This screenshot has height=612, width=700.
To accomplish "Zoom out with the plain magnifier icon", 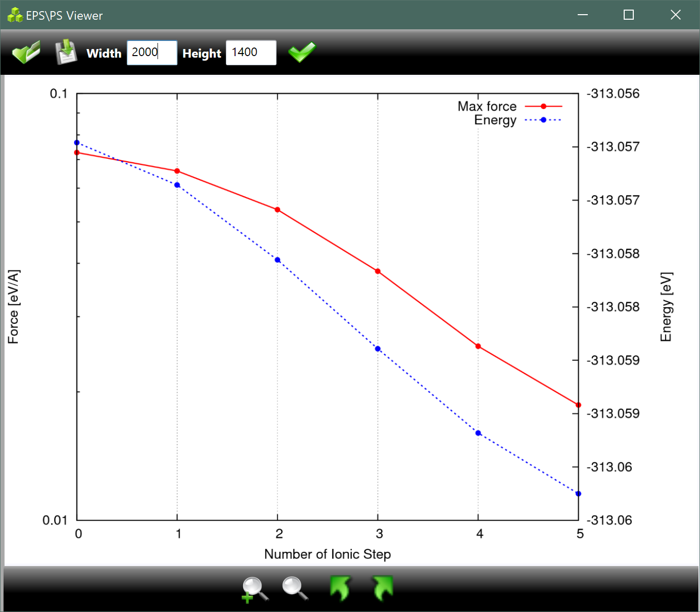I will pos(295,589).
